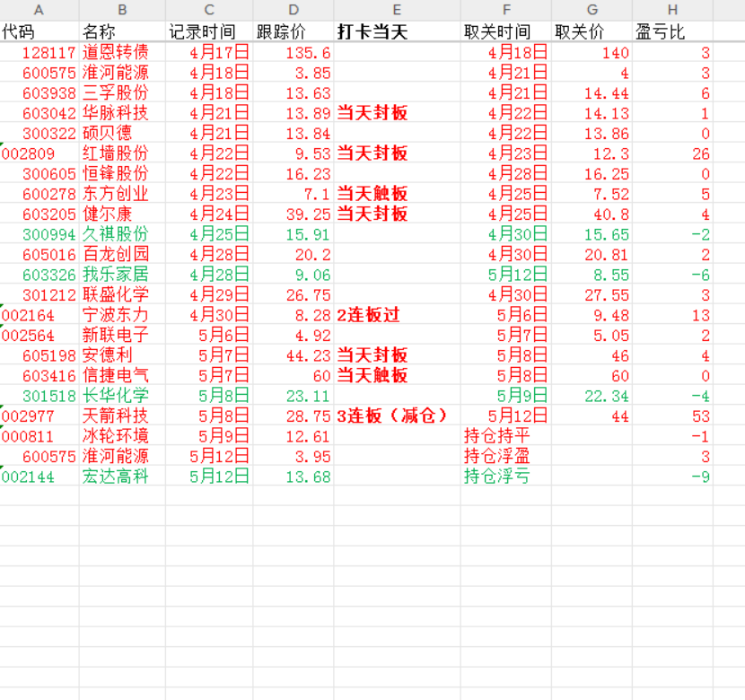Click the 盈亏比 value -9
The width and height of the screenshot is (745, 700).
click(672, 477)
